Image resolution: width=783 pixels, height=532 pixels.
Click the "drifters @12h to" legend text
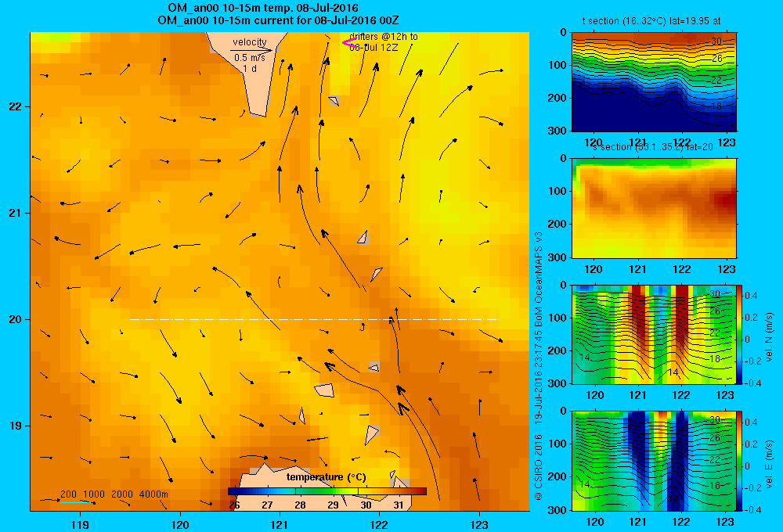[x=384, y=37]
